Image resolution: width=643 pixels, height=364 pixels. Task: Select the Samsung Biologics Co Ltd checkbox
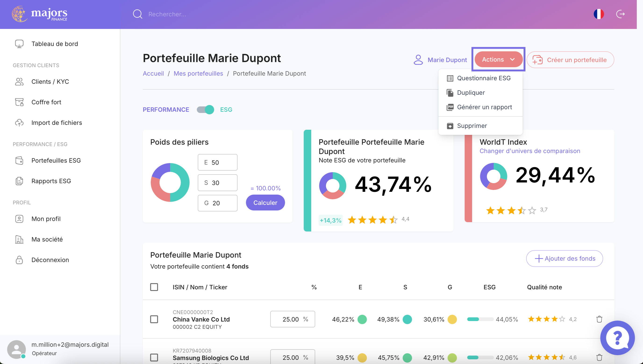coord(154,357)
